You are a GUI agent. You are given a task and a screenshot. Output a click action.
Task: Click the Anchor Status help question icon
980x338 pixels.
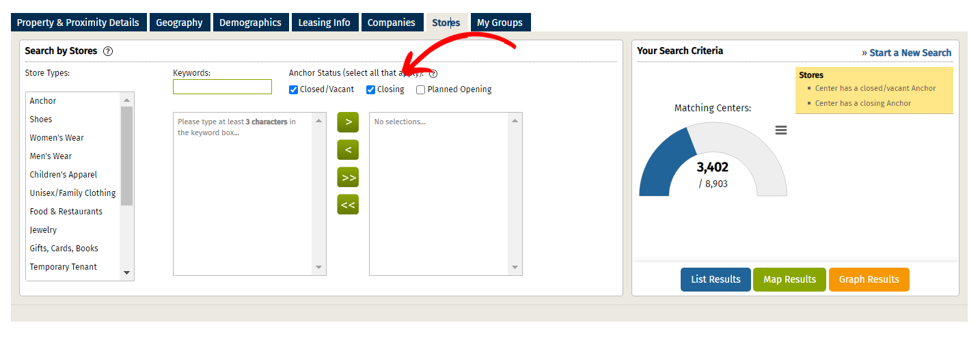coord(433,74)
